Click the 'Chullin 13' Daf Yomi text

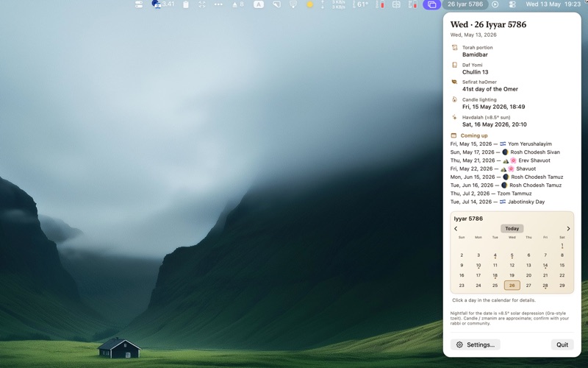(x=475, y=72)
